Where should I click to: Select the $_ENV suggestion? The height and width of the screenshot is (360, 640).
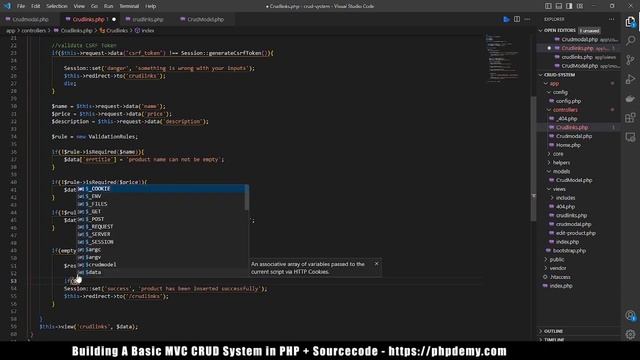[161, 196]
